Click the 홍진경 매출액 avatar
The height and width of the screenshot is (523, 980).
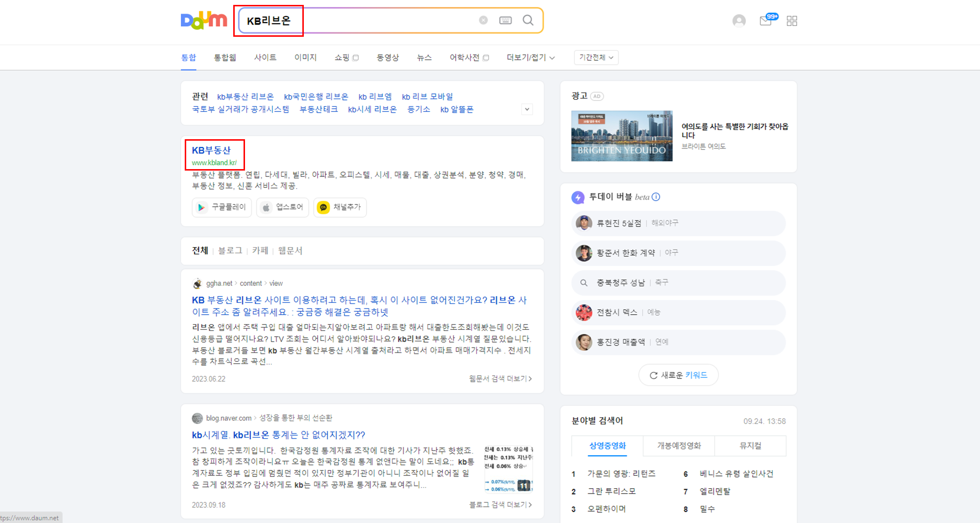tap(584, 342)
